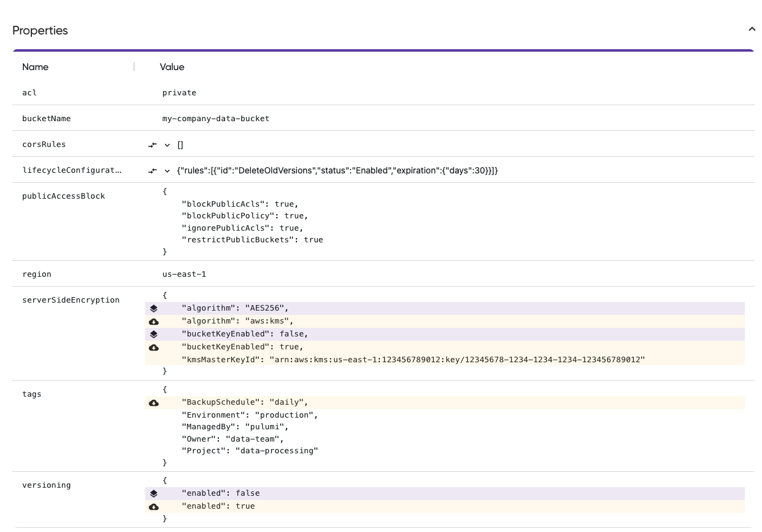Viewport: 762px width, 532px height.
Task: Click the ignorePublicAcls true line
Action: pos(242,228)
